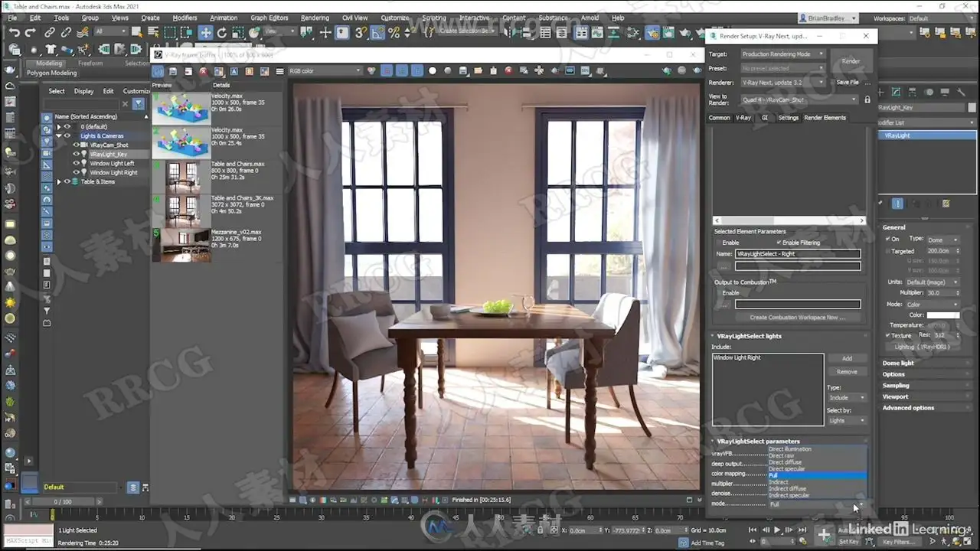Click the Redo arrow in main toolbar

[31, 33]
